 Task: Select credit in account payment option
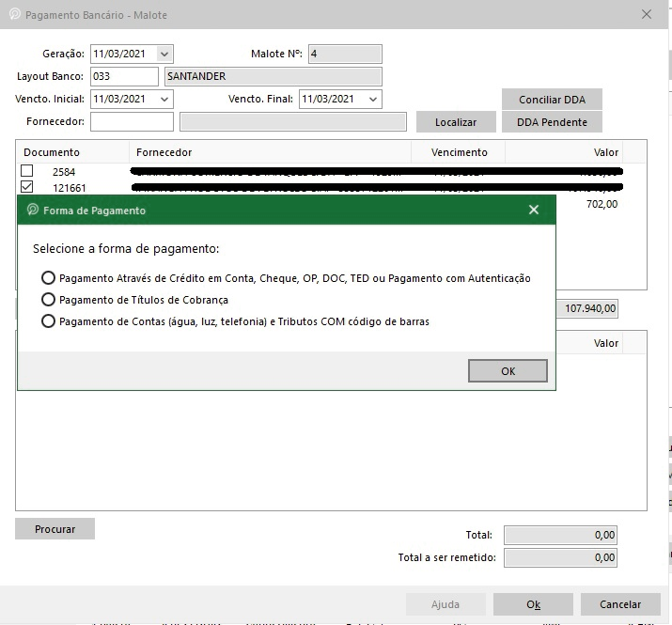[49, 278]
